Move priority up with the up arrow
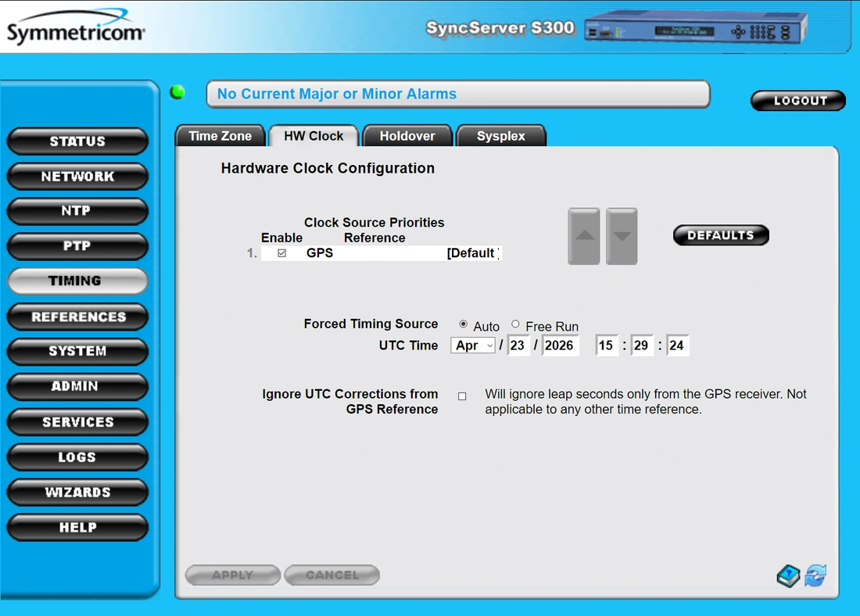The height and width of the screenshot is (616, 860). pos(584,236)
